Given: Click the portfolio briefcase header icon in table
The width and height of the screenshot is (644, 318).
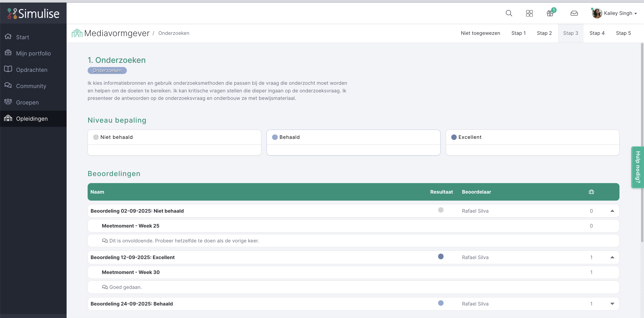Looking at the screenshot, I should (591, 192).
